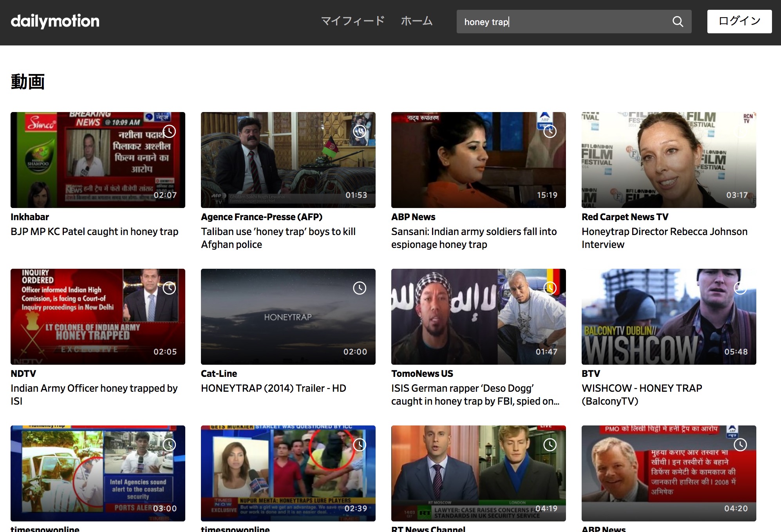
Task: Visit Agence France-Presse (AFP) channel
Action: [x=262, y=217]
